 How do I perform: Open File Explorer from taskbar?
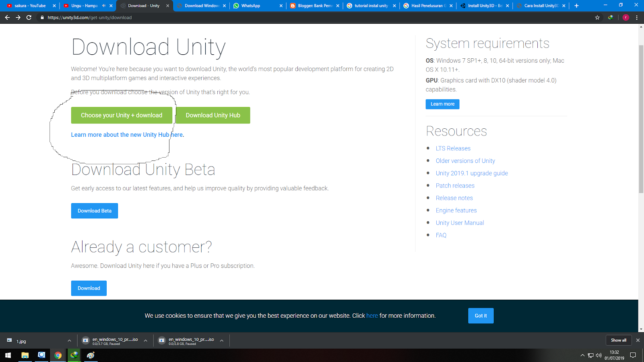(25, 355)
